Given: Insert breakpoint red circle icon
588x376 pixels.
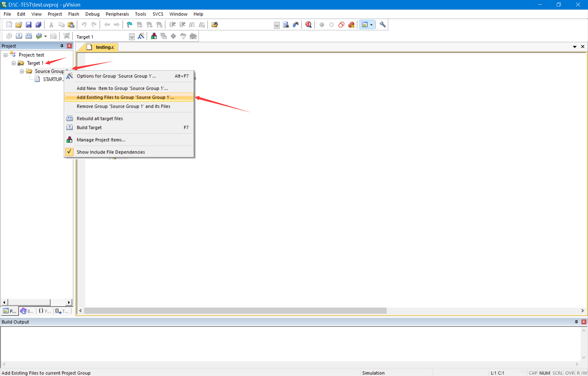Looking at the screenshot, I should tap(321, 25).
